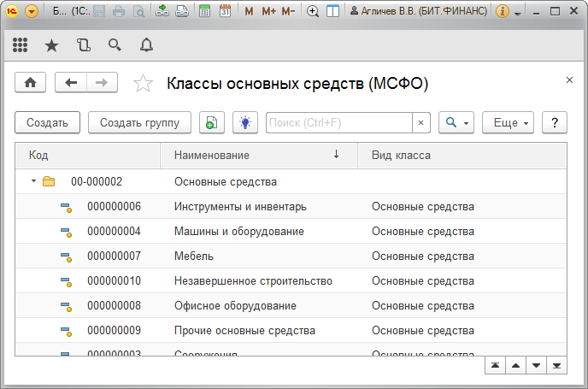Collapse the Основные средства group
This screenshot has height=389, width=588.
pyautogui.click(x=33, y=181)
